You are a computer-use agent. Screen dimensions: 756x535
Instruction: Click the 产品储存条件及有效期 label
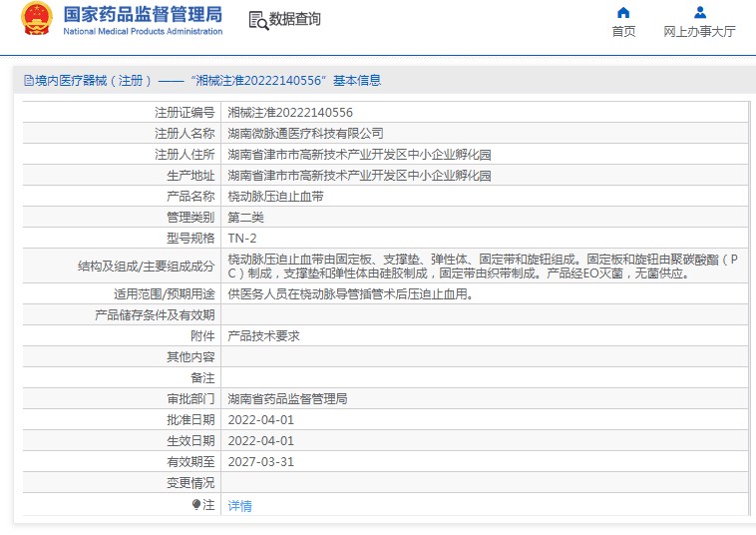pyautogui.click(x=155, y=315)
